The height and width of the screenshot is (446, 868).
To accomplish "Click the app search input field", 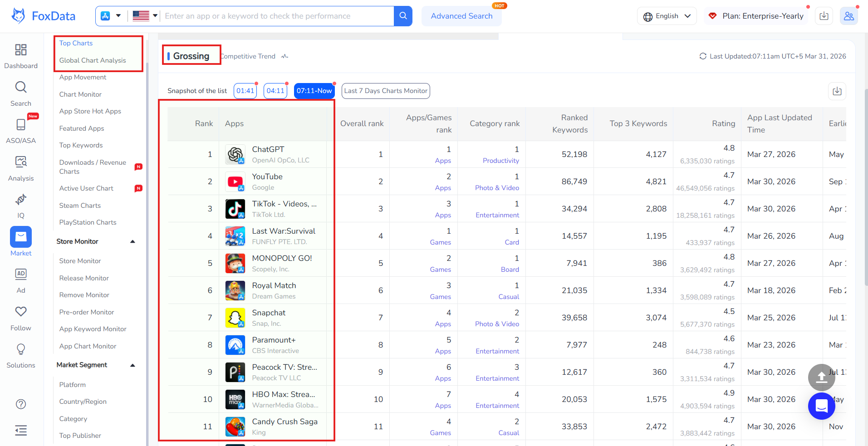I will [277, 16].
